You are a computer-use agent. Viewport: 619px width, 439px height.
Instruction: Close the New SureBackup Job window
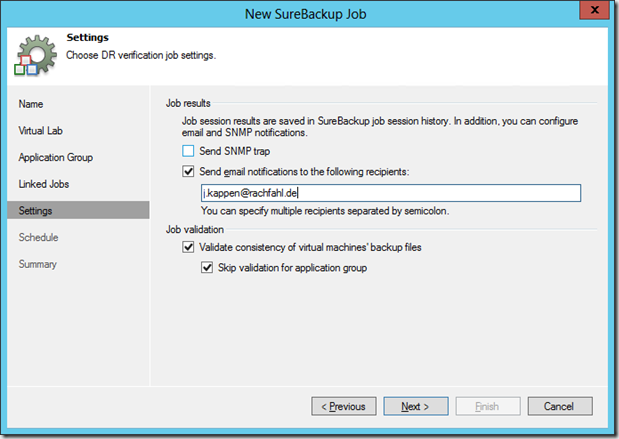[595, 10]
